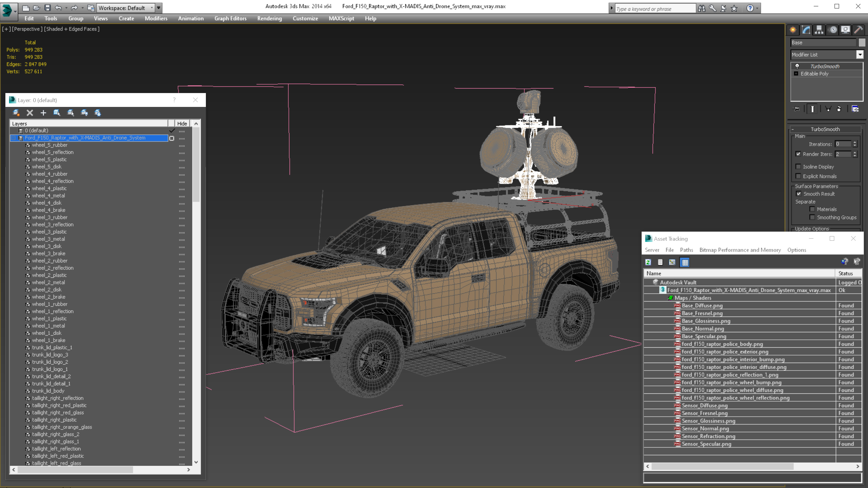
Task: Open Bitmap Performance and Memory menu
Action: 740,250
